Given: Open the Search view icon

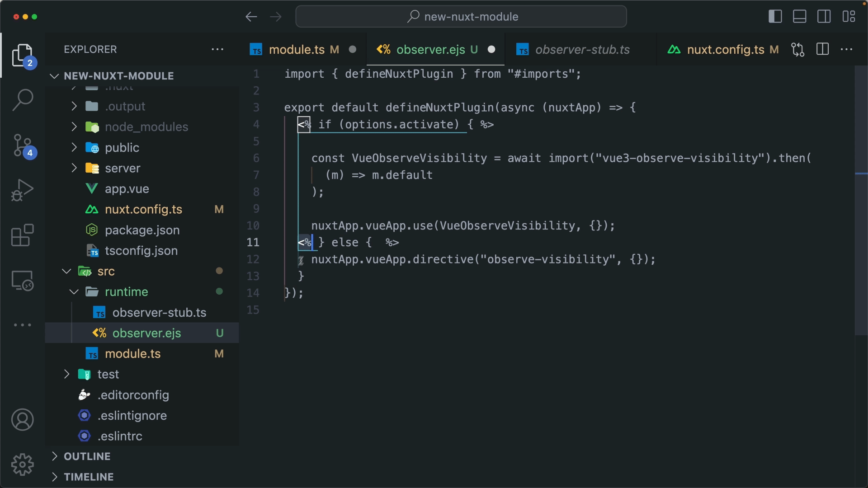Looking at the screenshot, I should click(x=23, y=100).
